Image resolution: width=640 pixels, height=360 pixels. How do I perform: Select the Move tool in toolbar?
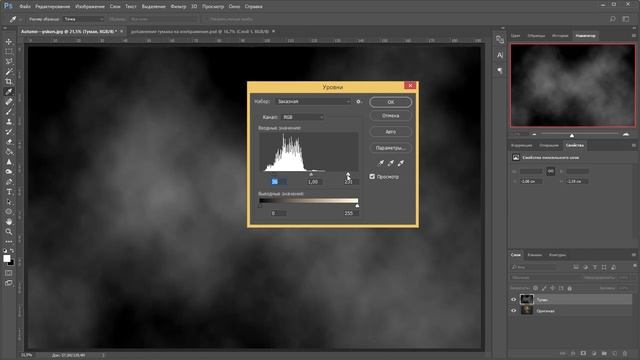click(9, 42)
